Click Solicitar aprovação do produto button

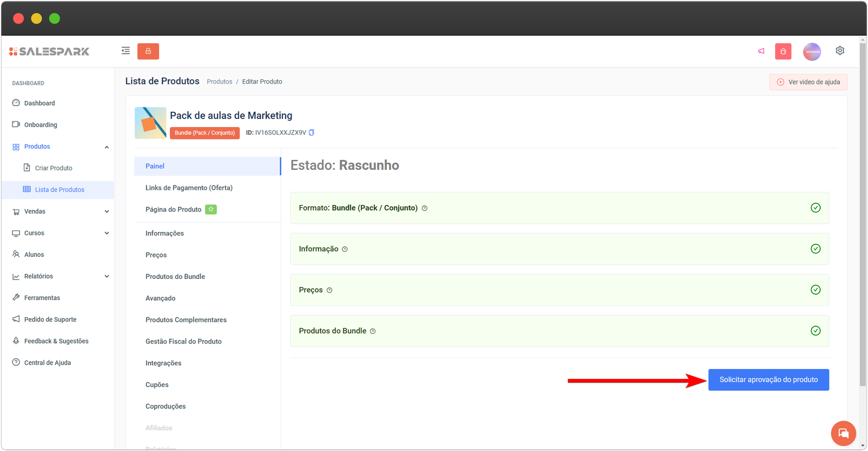point(768,379)
